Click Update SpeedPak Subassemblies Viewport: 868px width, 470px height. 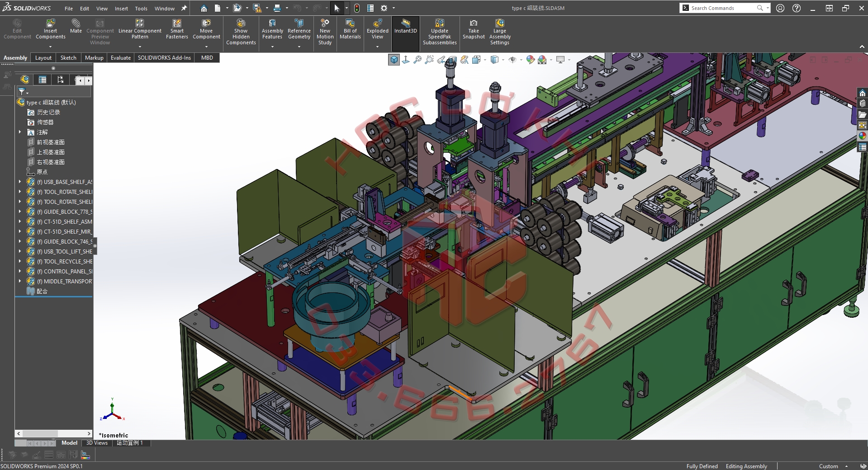pyautogui.click(x=440, y=32)
